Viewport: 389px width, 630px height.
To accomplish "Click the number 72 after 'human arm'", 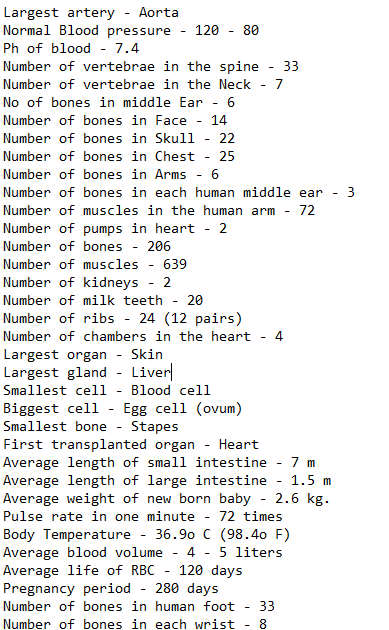I will click(x=307, y=210).
